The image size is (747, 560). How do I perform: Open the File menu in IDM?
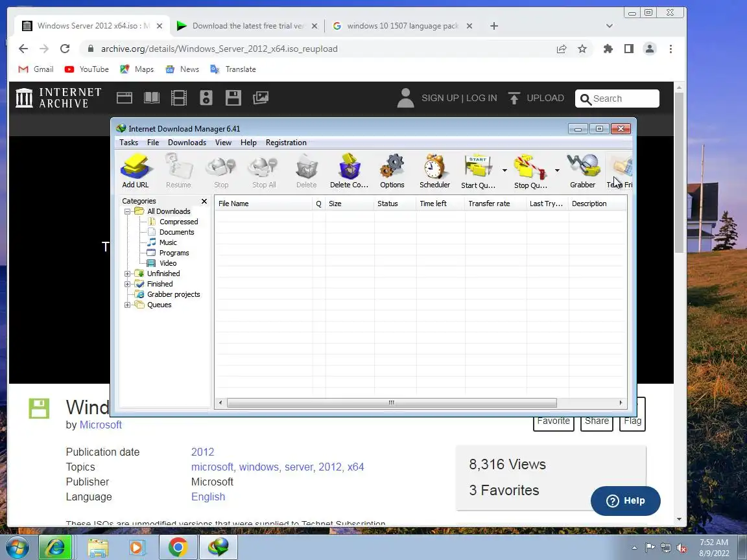click(x=153, y=143)
